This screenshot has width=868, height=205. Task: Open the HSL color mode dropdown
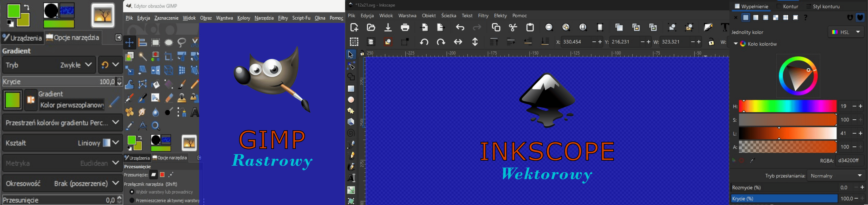coord(846,32)
